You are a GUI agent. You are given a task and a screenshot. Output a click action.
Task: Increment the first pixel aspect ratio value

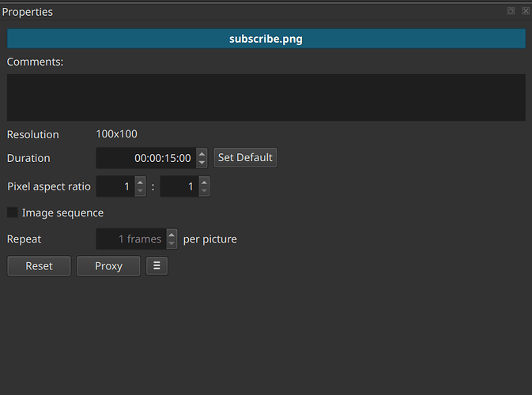point(140,182)
